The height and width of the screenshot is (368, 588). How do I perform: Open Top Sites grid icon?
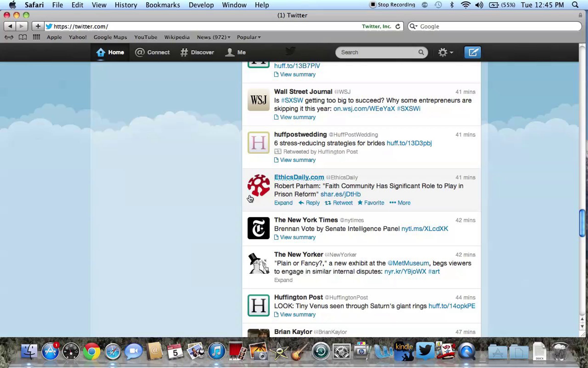tap(37, 37)
